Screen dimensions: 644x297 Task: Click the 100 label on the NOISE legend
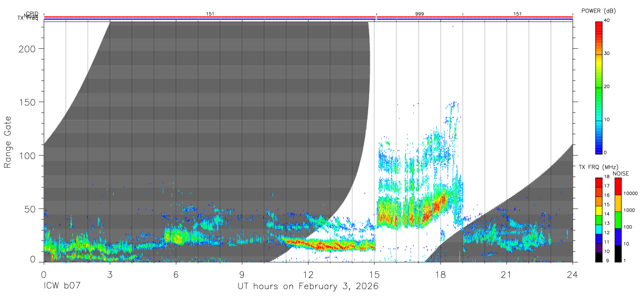click(x=627, y=227)
